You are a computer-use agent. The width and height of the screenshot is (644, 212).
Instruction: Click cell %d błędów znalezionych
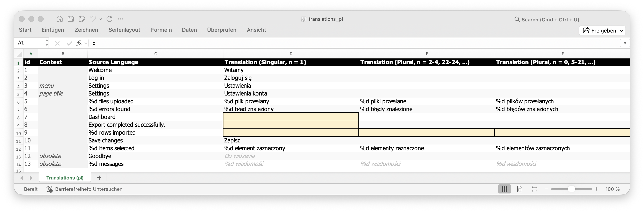coord(563,109)
